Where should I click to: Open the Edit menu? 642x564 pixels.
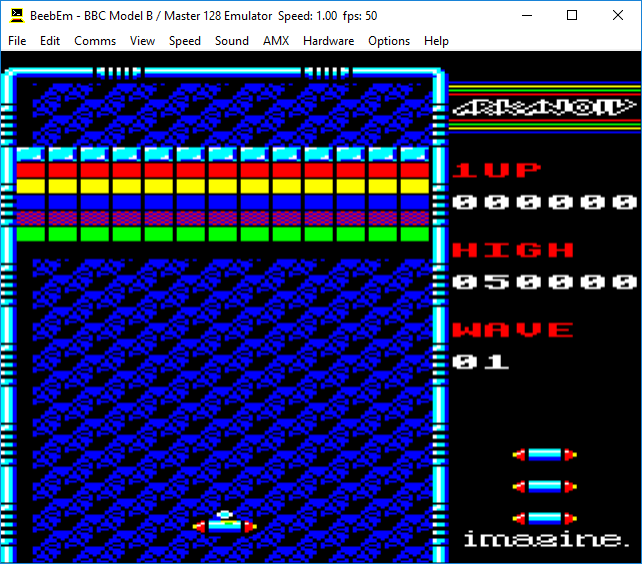(50, 41)
